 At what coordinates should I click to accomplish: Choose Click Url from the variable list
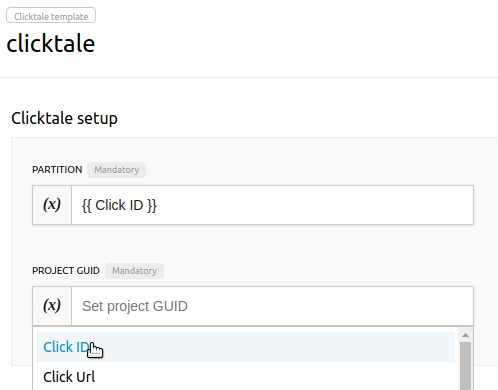(69, 377)
